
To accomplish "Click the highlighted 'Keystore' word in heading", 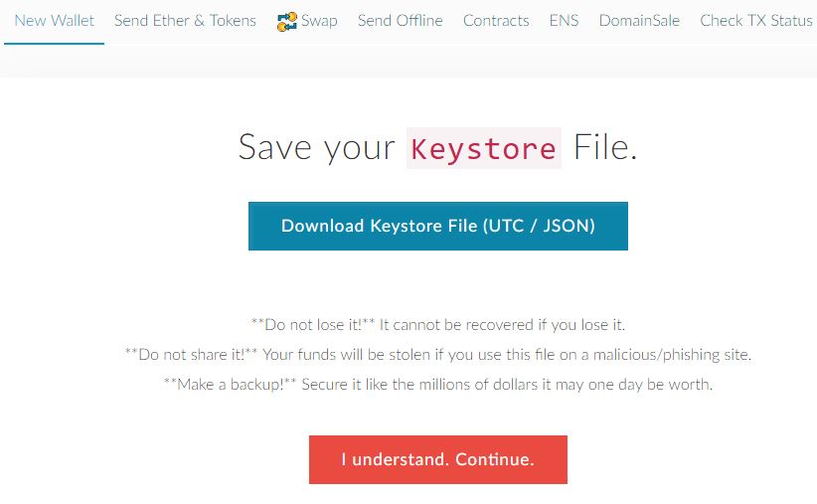I will coord(483,149).
